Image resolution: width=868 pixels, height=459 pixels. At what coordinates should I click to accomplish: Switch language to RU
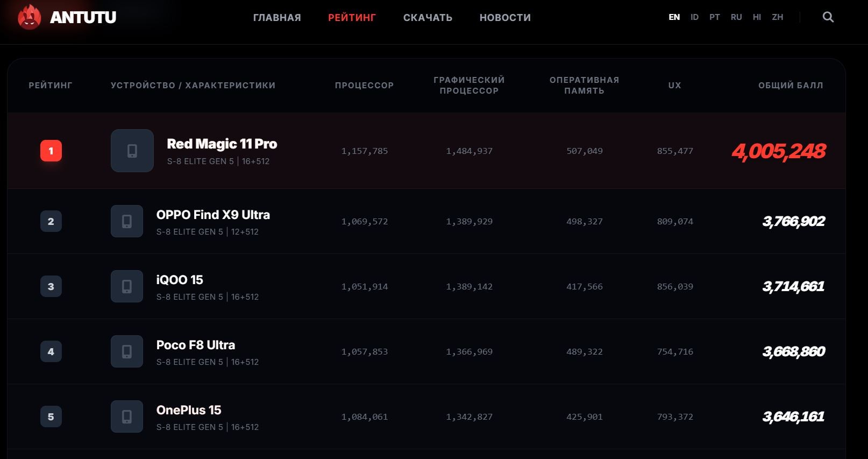tap(736, 17)
